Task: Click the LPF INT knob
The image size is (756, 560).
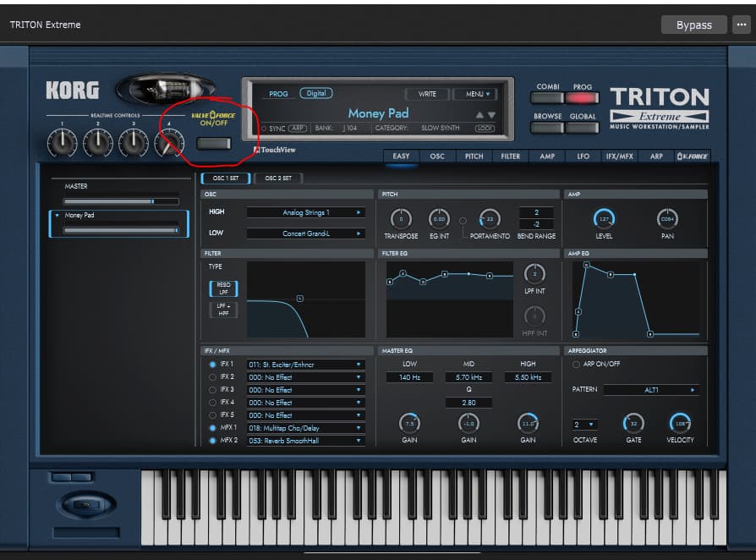Action: 534,274
